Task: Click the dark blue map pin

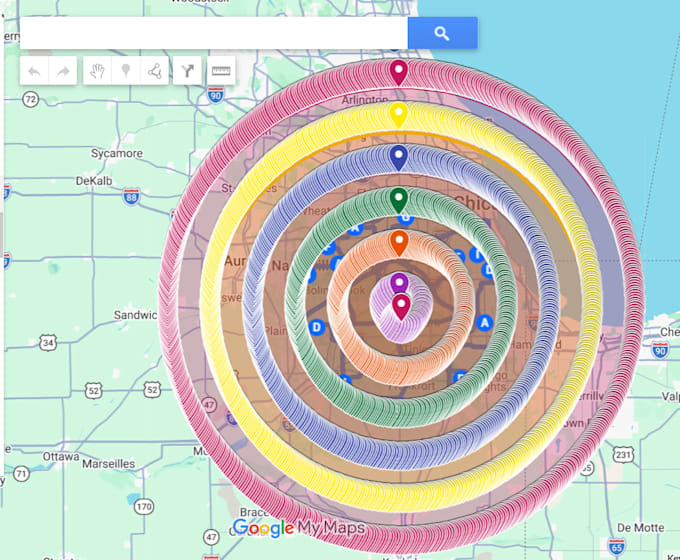Action: pos(399,157)
